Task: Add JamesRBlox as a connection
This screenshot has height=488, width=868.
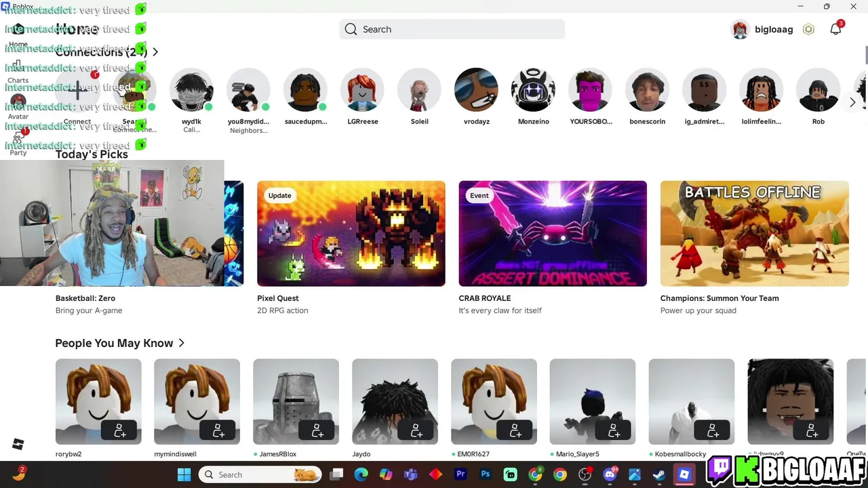Action: point(317,430)
